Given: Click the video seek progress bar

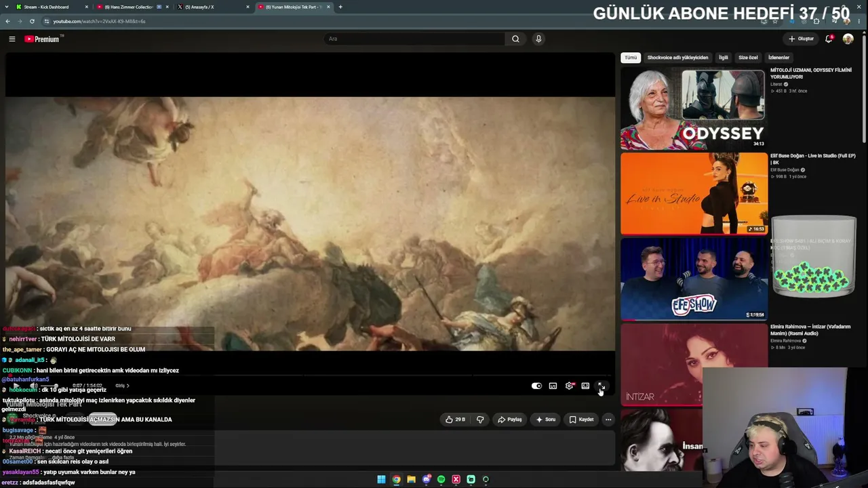Looking at the screenshot, I should [309, 375].
